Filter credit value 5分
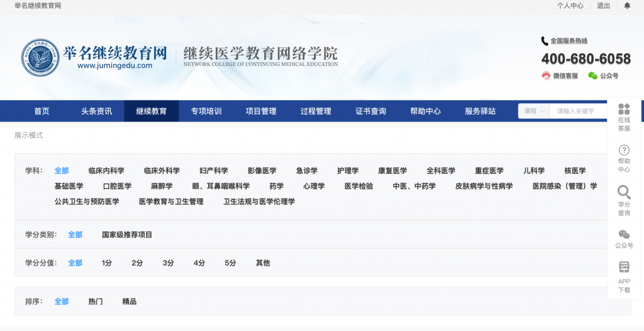This screenshot has height=331, width=644. coord(230,263)
